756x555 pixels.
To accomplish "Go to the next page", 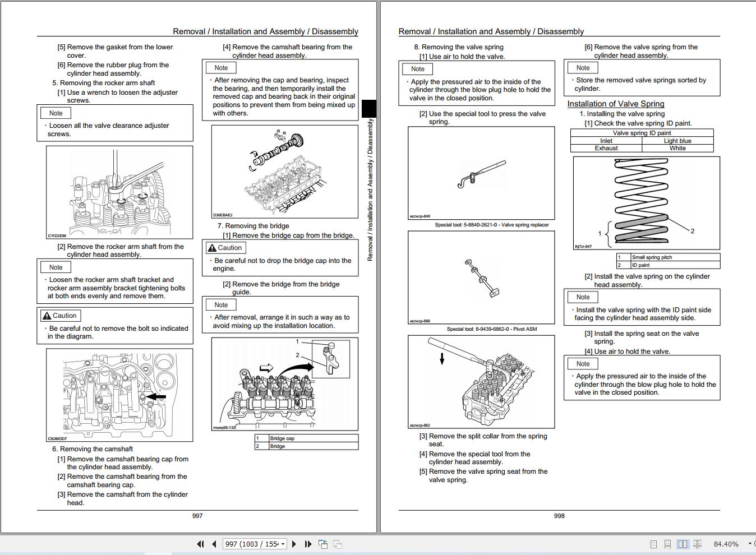I will [x=294, y=544].
